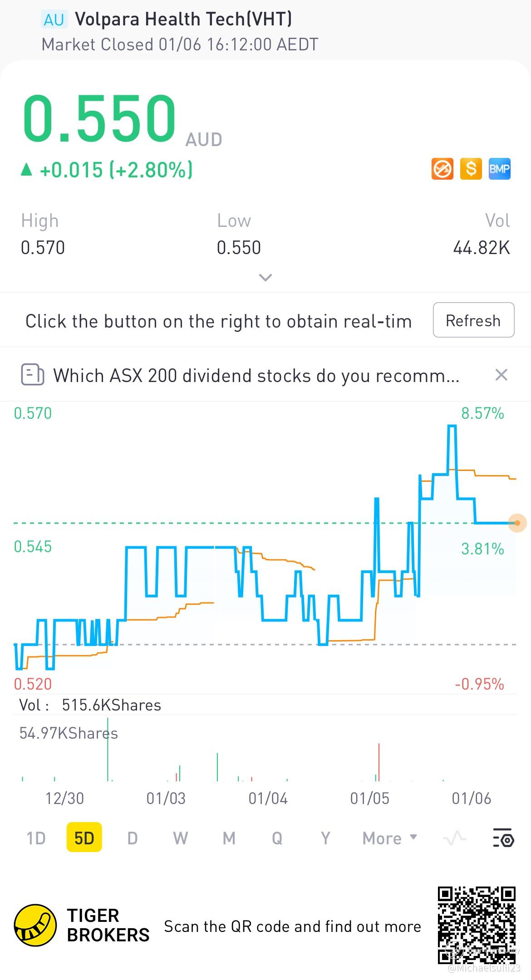The height and width of the screenshot is (980, 531).
Task: Tap the QR code image
Action: click(x=477, y=926)
